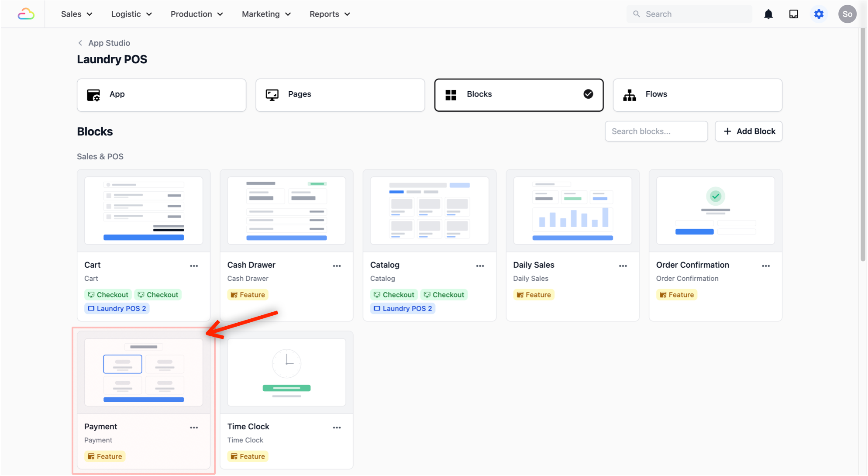Expand the Sales dropdown menu
This screenshot has height=476, width=868.
click(76, 14)
